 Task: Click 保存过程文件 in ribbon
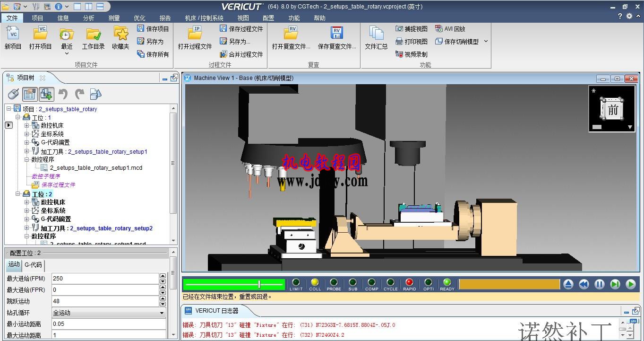click(241, 29)
